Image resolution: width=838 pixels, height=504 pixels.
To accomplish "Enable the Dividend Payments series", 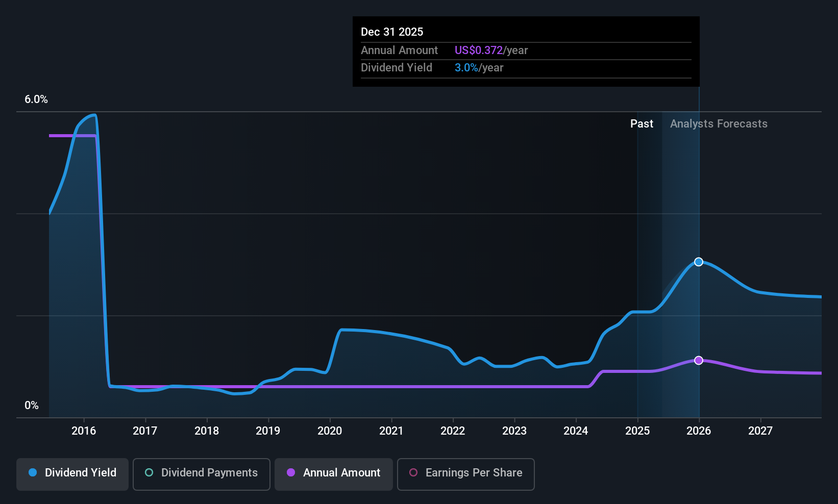I will [201, 474].
